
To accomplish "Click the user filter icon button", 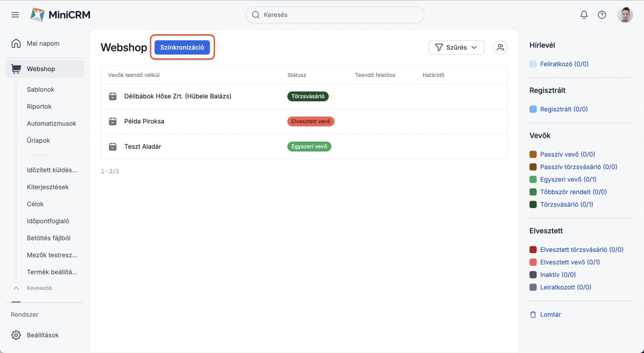I will click(x=500, y=47).
